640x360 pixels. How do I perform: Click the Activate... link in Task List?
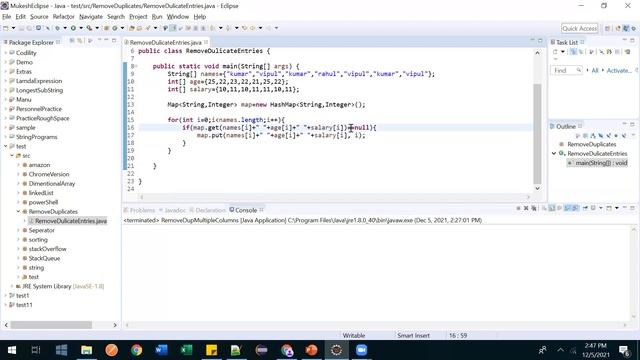point(619,71)
